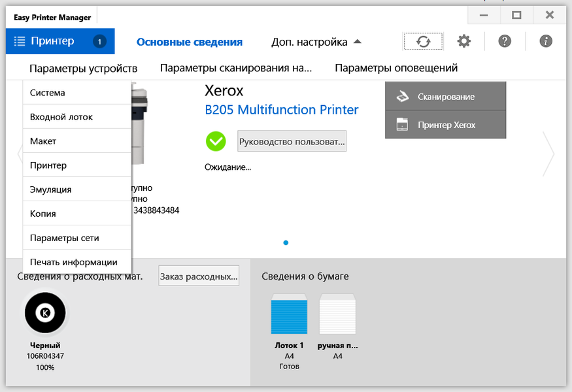The image size is (572, 392).
Task: Launch Сканирование button
Action: click(x=445, y=96)
